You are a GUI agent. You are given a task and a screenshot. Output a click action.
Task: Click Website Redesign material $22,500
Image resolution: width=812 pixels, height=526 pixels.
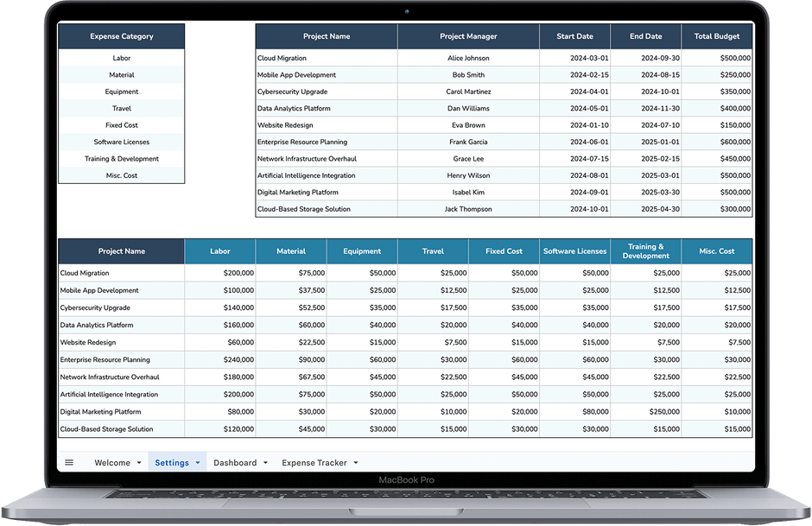click(291, 342)
